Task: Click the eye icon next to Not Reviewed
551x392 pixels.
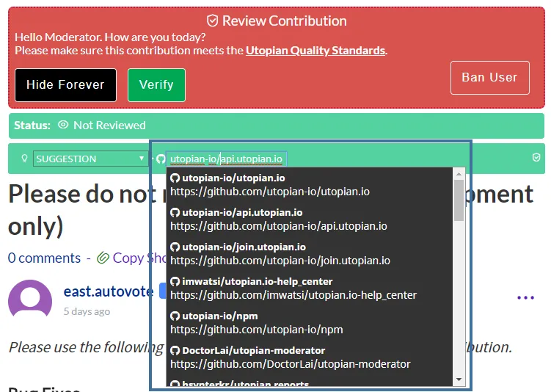Action: point(63,125)
